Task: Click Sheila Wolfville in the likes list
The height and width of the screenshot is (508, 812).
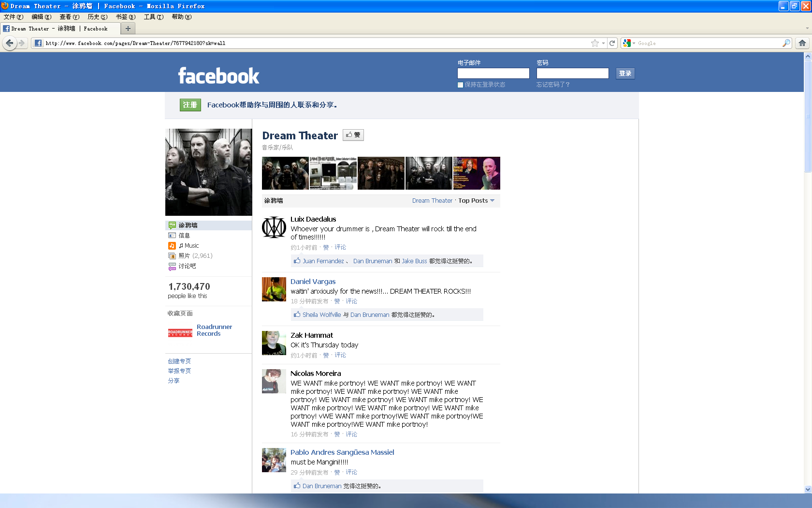Action: [321, 315]
